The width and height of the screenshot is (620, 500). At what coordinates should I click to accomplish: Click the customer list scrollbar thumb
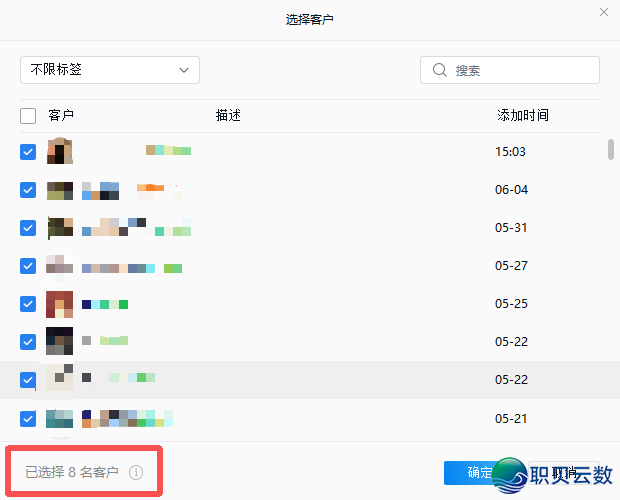611,149
